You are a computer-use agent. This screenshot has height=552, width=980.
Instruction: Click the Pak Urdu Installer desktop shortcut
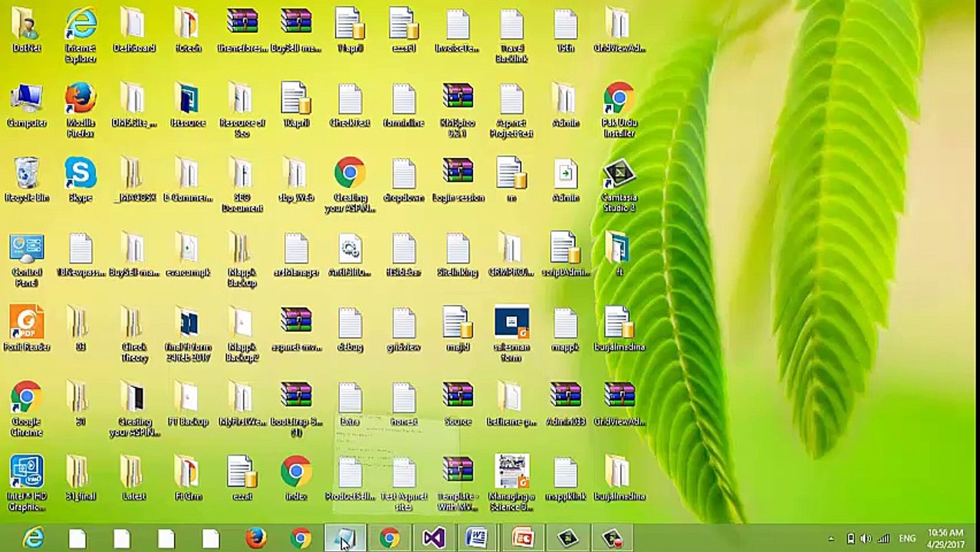coord(618,100)
